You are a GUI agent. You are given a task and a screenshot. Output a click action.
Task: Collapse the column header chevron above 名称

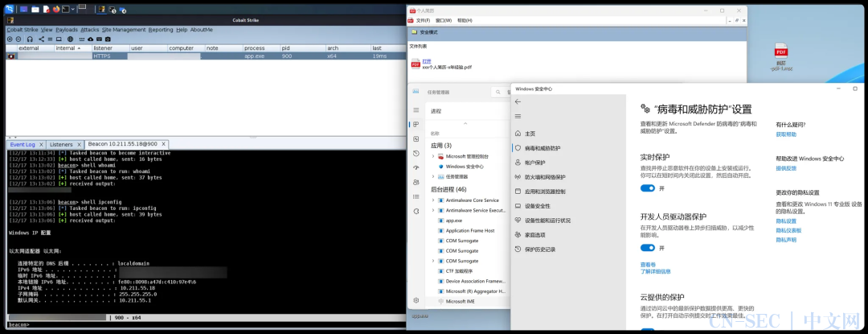click(465, 123)
